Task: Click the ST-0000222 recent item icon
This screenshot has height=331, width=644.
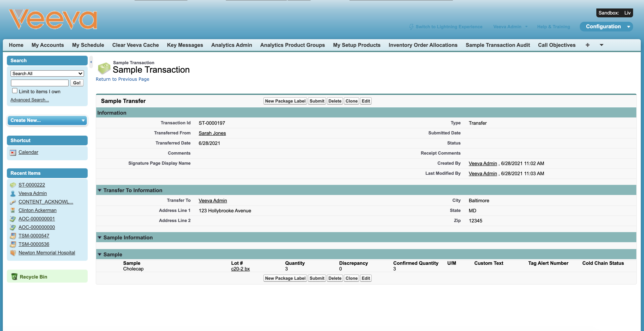Action: [13, 185]
